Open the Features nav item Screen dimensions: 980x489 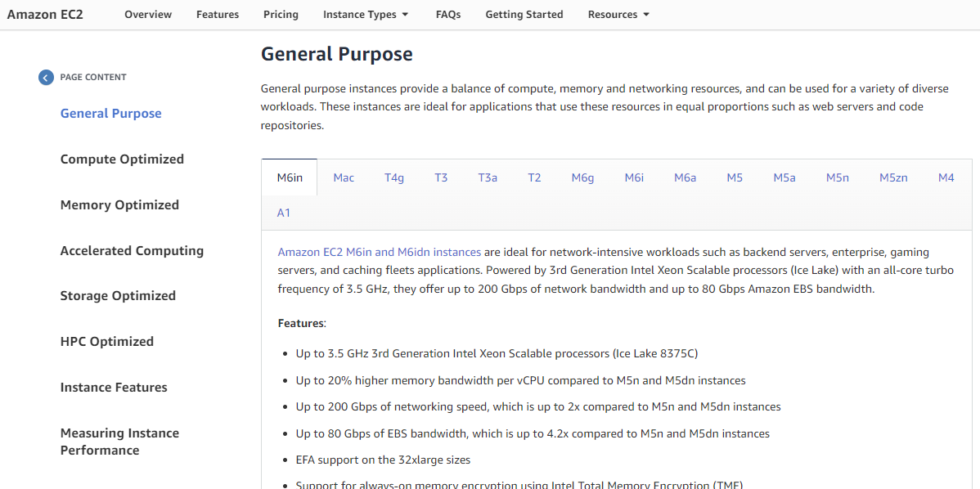coord(218,15)
